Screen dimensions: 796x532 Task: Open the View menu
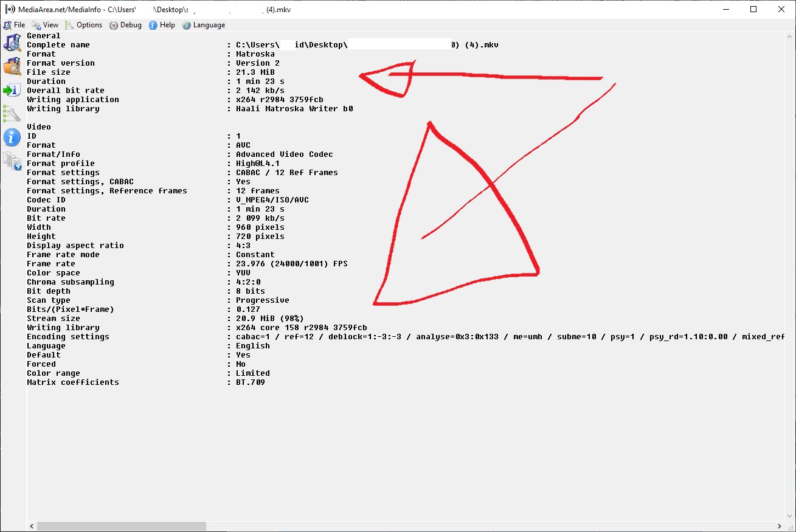pyautogui.click(x=46, y=25)
